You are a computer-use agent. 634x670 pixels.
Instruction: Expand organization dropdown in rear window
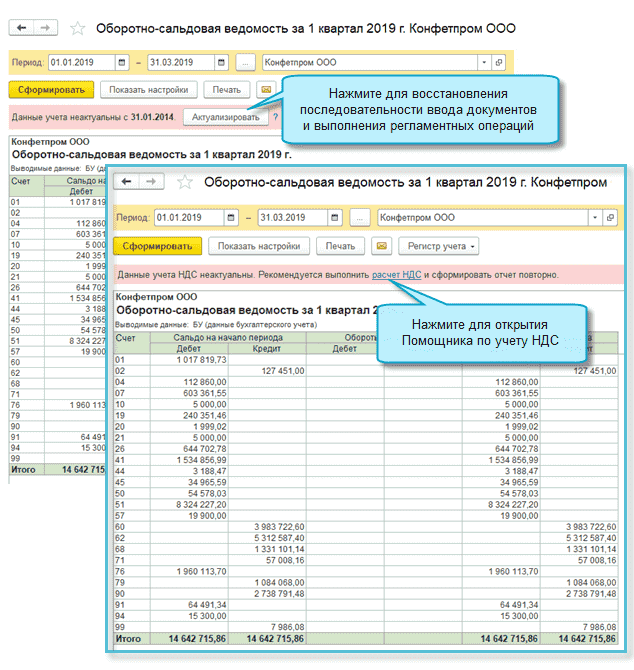[484, 62]
